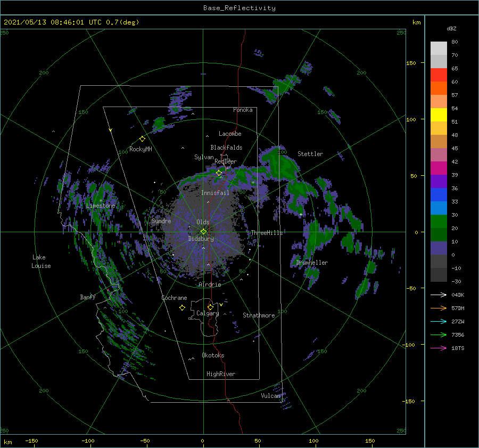Click the Stettler city label
This screenshot has width=479, height=448.
[x=310, y=154]
